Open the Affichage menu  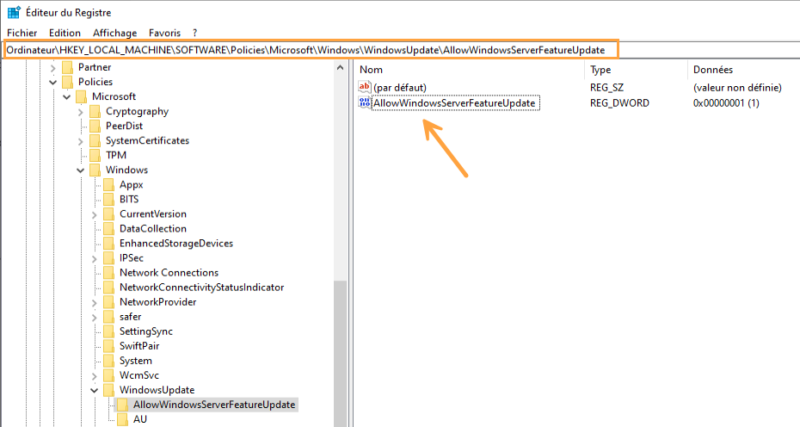coord(115,33)
